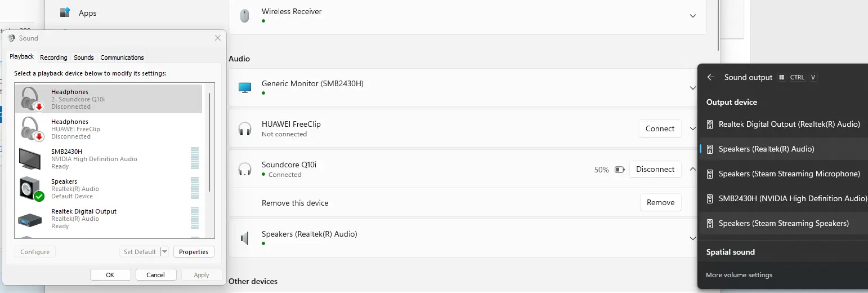Click the Speakers default device icon
Viewport: 868px width, 293px height.
point(32,188)
